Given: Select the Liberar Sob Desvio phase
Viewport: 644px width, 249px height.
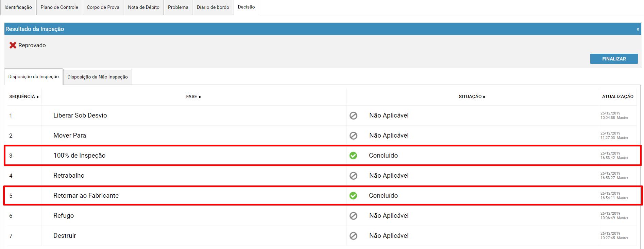Looking at the screenshot, I should [80, 115].
